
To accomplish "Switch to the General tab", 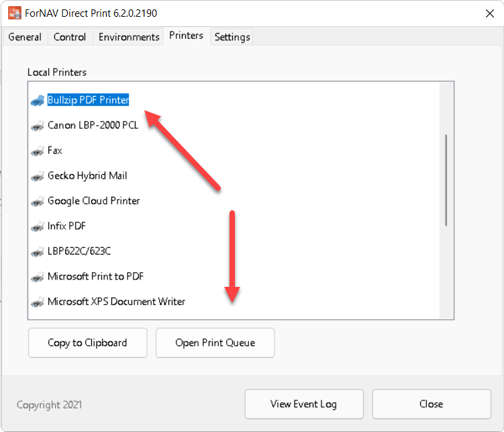I will coord(25,37).
